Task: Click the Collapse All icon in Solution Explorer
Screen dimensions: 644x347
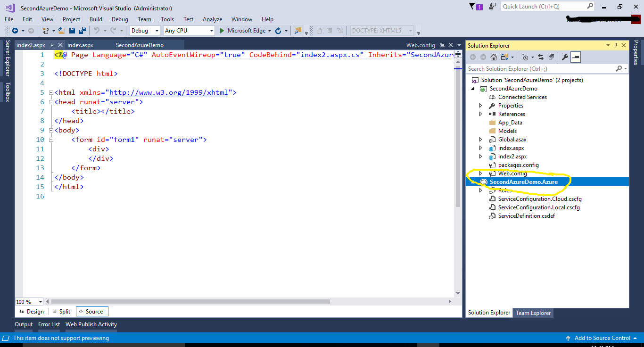Action: (550, 57)
